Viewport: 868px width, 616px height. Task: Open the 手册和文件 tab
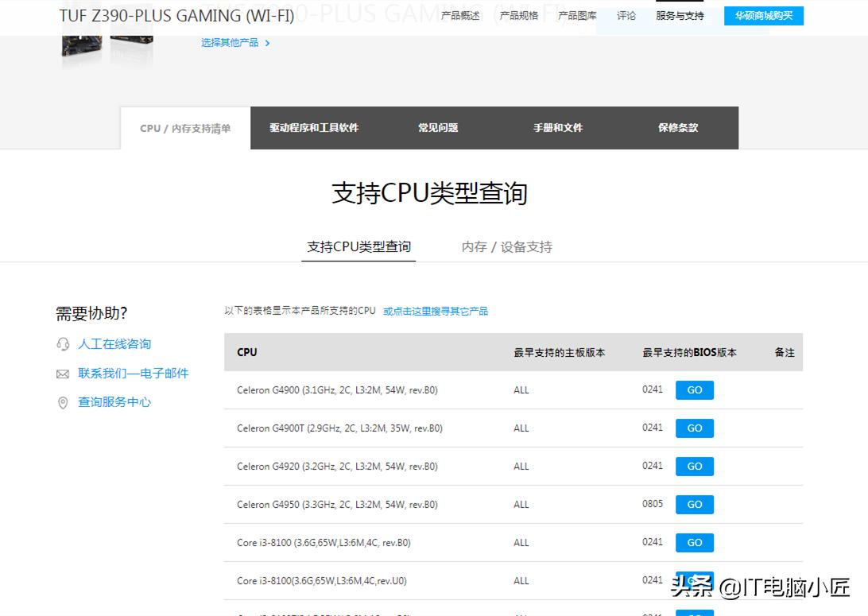point(559,127)
